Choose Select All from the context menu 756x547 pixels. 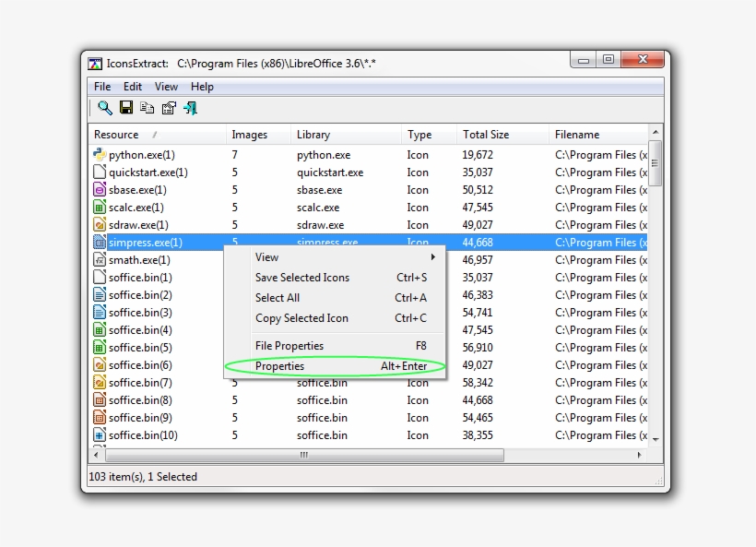pyautogui.click(x=278, y=298)
